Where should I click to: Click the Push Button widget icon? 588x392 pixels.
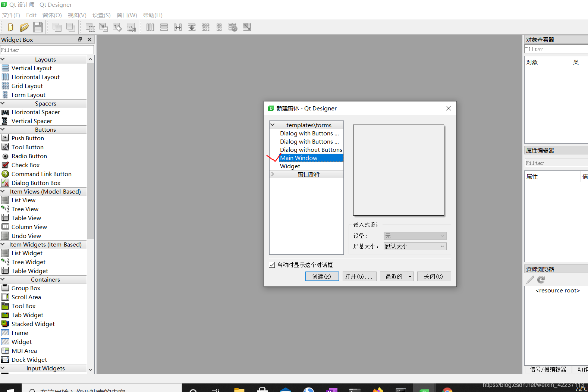5,138
